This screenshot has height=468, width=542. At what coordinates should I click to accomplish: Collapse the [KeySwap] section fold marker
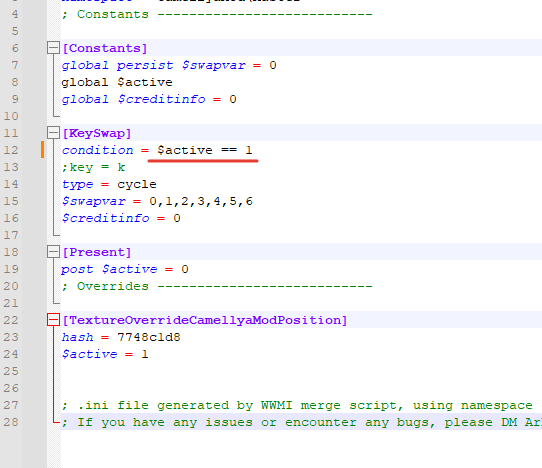(x=53, y=133)
